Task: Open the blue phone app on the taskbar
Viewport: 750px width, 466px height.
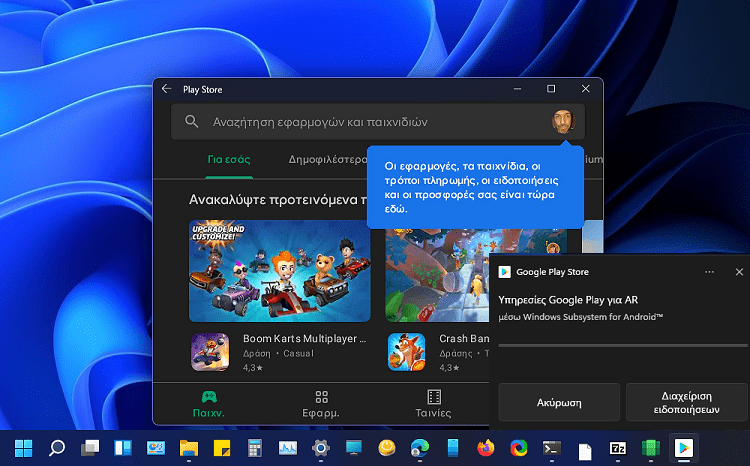Action: pyautogui.click(x=452, y=448)
